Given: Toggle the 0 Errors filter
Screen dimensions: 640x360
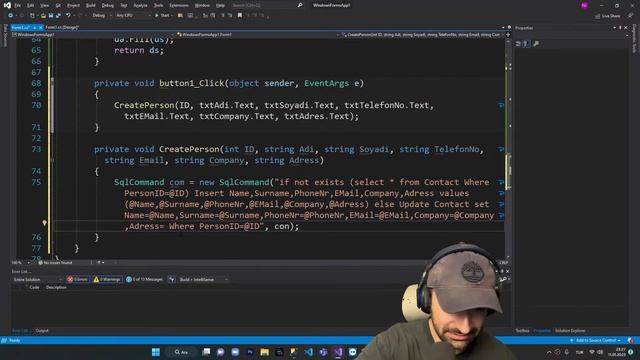Looking at the screenshot, I should [78, 280].
